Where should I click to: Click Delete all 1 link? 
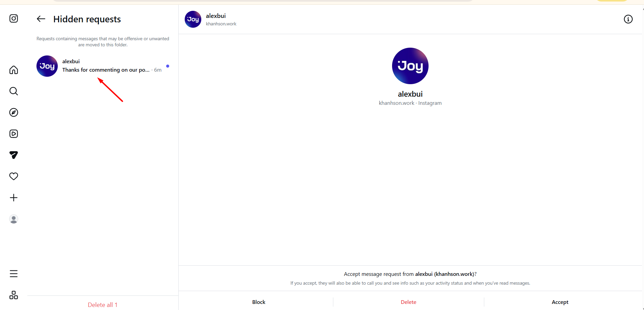click(103, 305)
